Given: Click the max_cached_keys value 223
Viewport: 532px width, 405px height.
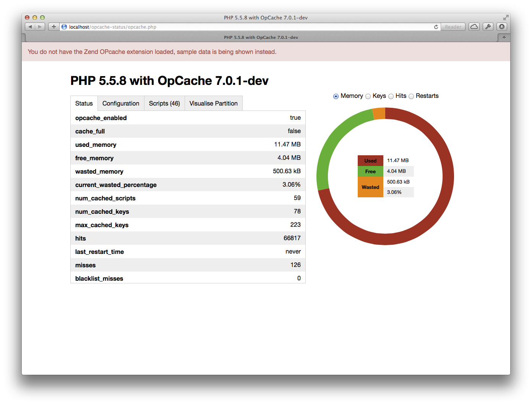Looking at the screenshot, I should pos(295,224).
